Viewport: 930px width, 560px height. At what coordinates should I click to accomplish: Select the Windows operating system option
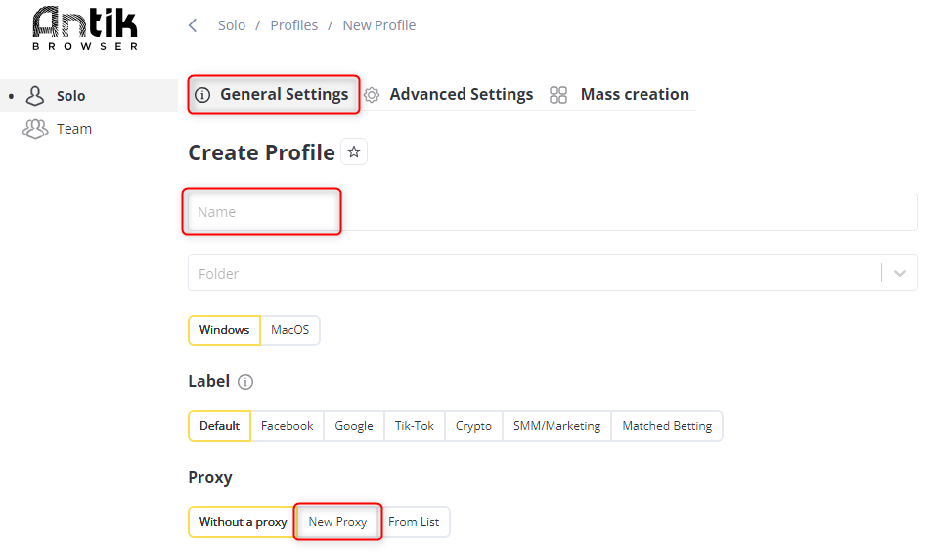tap(224, 330)
